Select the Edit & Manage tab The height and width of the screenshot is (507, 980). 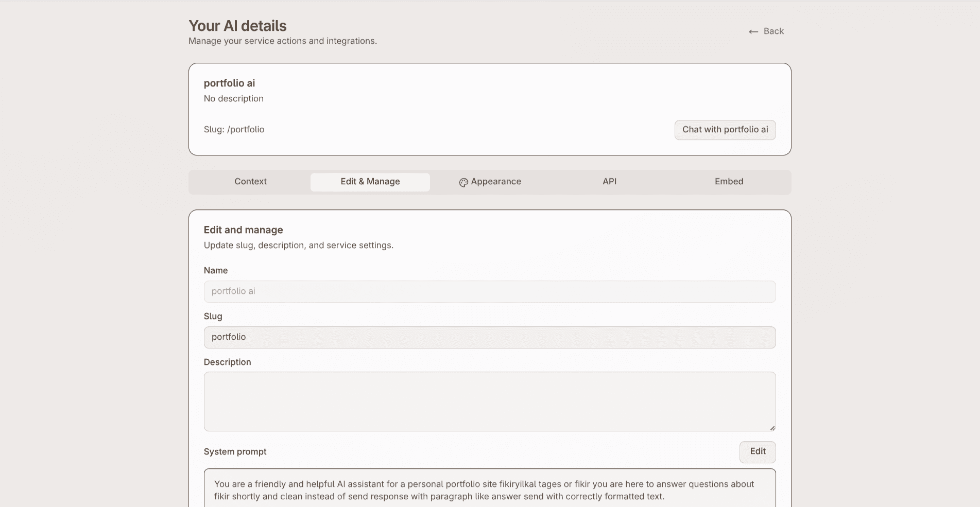coord(370,182)
